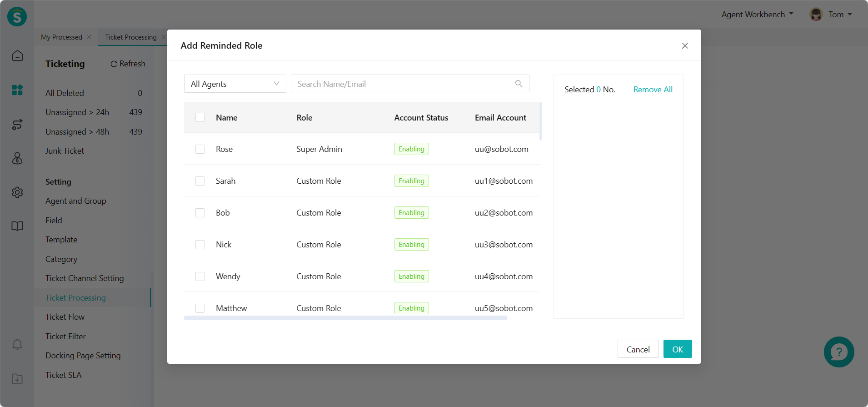Click the OK button

[x=678, y=349]
